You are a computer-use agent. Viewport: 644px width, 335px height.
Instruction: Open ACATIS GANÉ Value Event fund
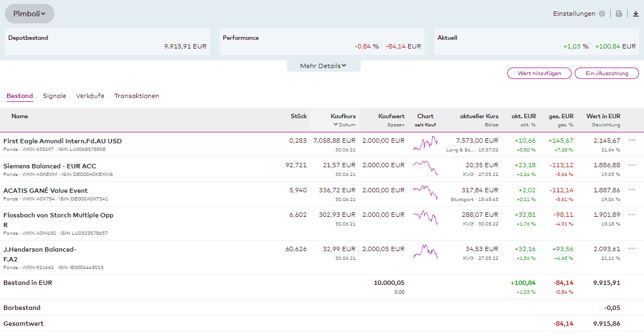pyautogui.click(x=45, y=191)
